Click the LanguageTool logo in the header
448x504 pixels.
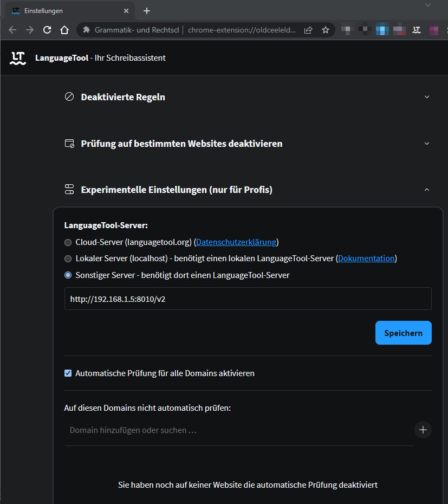[x=17, y=57]
